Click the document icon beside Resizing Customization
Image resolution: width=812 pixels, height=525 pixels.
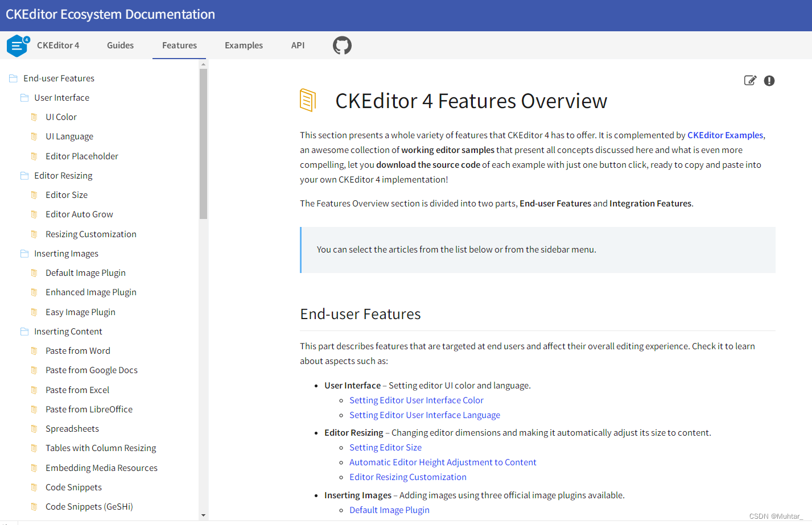coord(34,234)
